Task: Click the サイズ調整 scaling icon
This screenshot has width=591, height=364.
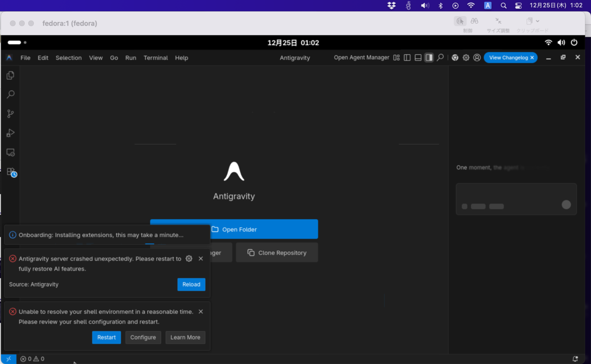Action: [498, 21]
